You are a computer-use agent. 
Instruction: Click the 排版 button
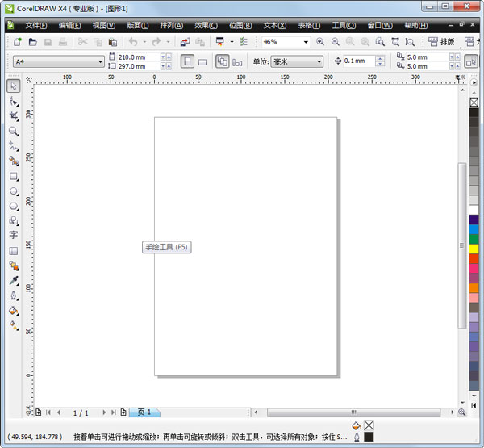pyautogui.click(x=442, y=42)
